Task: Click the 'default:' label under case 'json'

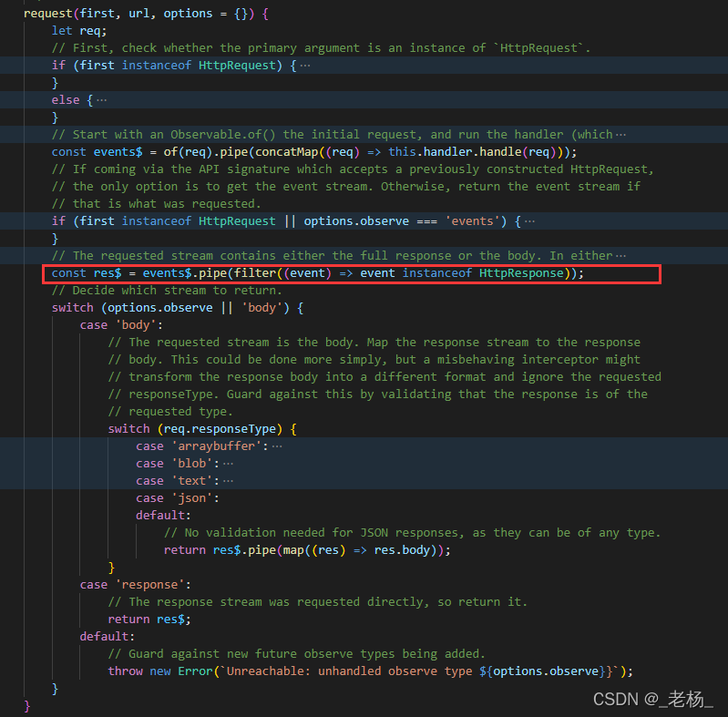Action: (x=163, y=516)
